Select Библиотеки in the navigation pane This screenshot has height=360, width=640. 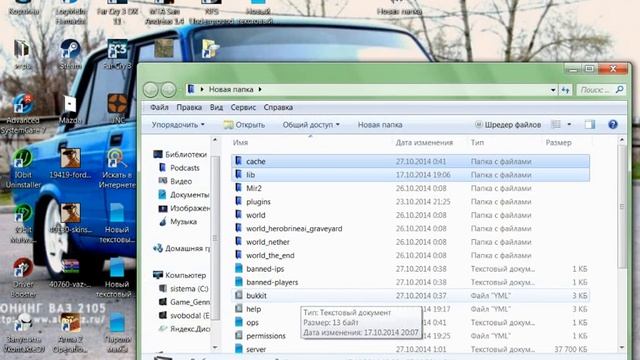180,154
